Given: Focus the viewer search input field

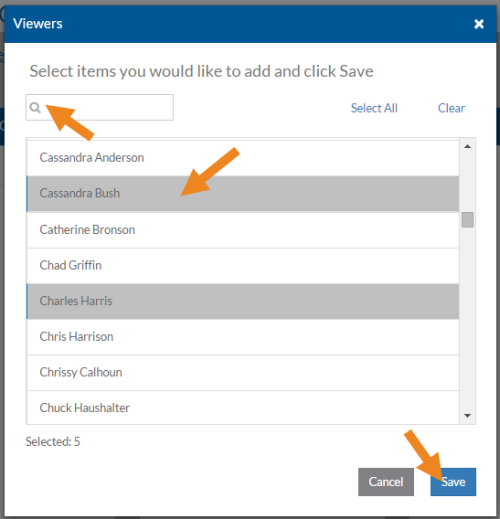Looking at the screenshot, I should tap(100, 107).
